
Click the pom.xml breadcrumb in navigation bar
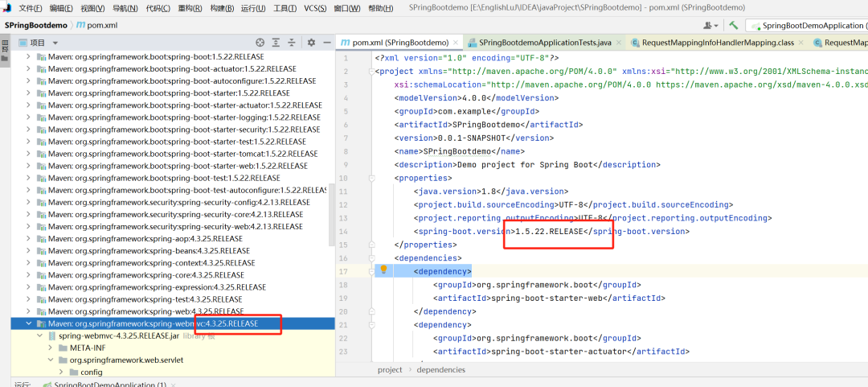click(102, 26)
